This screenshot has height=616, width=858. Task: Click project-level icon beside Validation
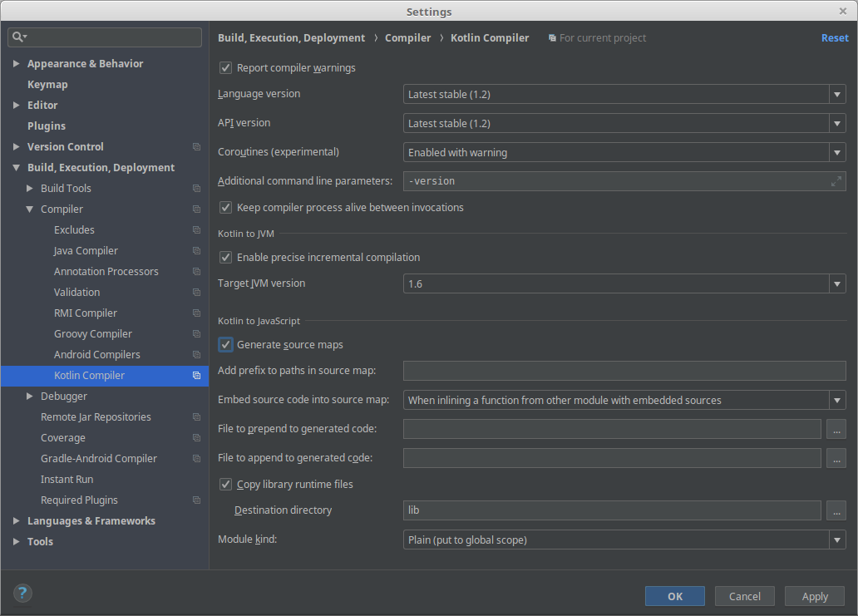[196, 292]
